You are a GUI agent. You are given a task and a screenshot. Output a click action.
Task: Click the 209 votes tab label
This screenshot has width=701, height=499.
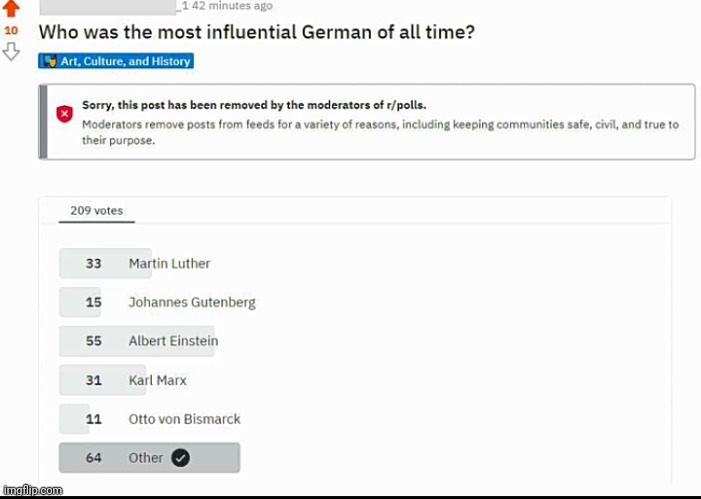click(x=96, y=211)
